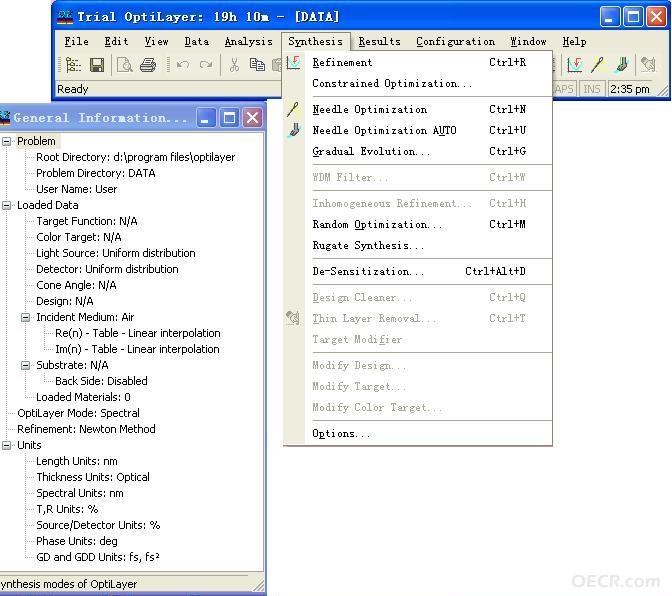Select the Root Directory tree row
The image size is (672, 596).
[135, 157]
